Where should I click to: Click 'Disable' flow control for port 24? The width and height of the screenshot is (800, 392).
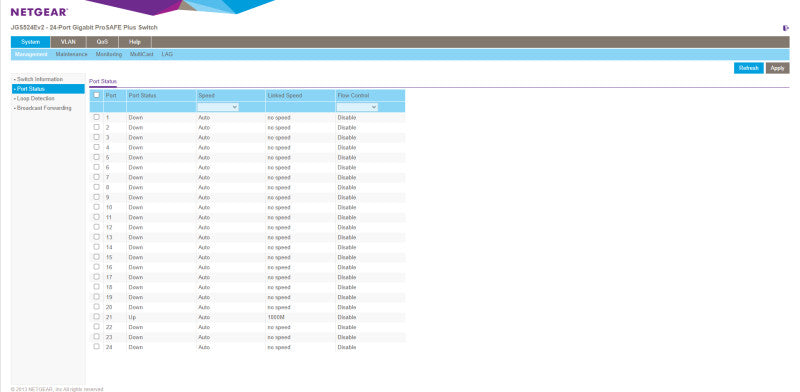click(x=346, y=347)
